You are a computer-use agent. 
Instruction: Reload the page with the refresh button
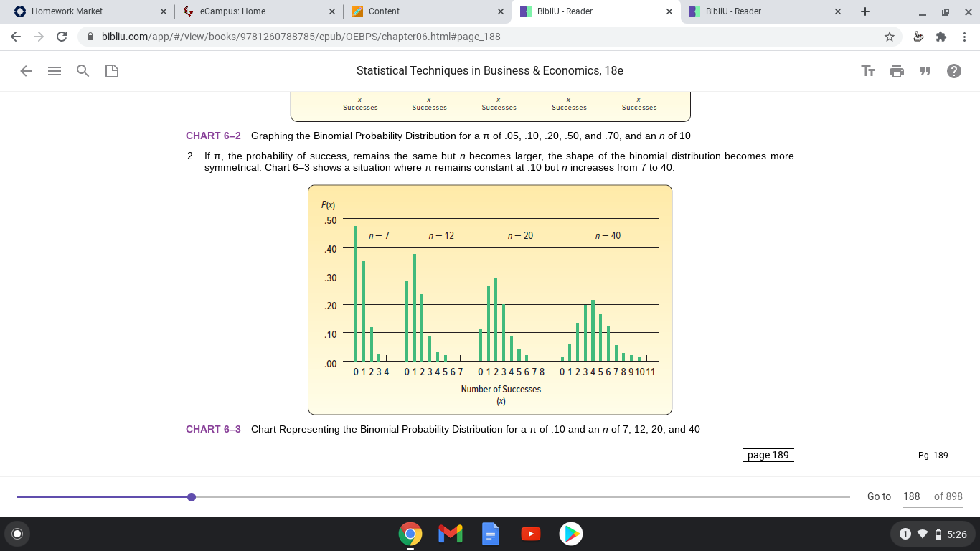[62, 37]
